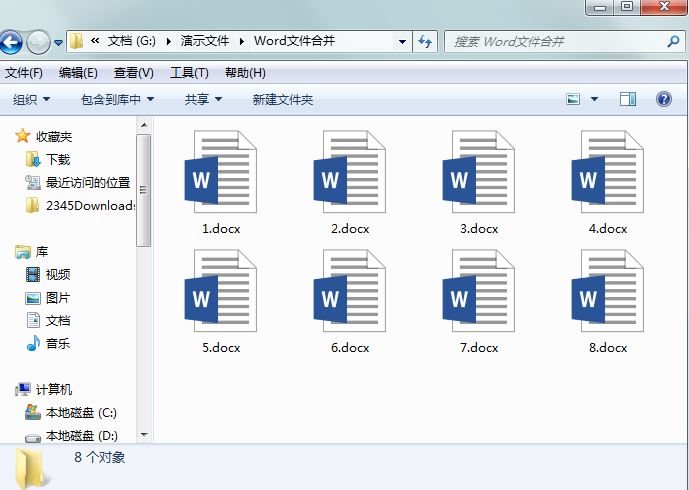Image resolution: width=689 pixels, height=490 pixels.
Task: Open the change view dropdown arrow
Action: point(594,99)
